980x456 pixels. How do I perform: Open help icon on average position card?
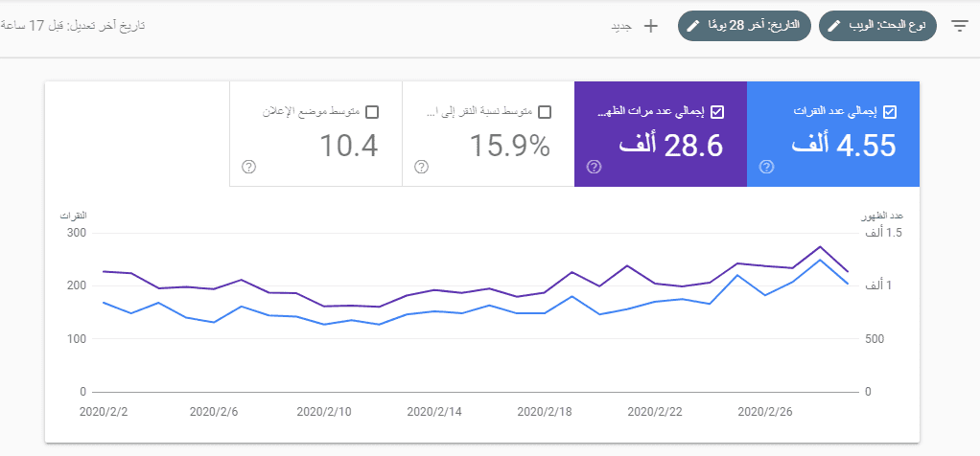pos(248,167)
